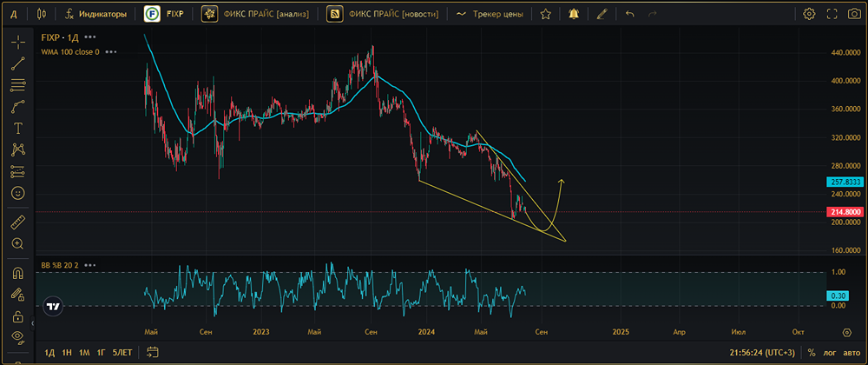Image resolution: width=868 pixels, height=365 pixels.
Task: Expand WMA 100 indicator options menu
Action: [111, 52]
